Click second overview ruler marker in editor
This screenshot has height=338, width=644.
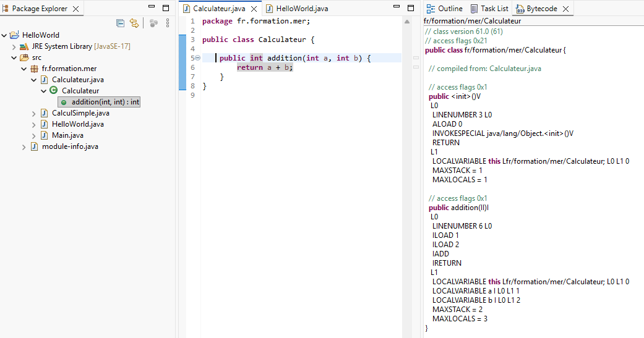pos(416,67)
